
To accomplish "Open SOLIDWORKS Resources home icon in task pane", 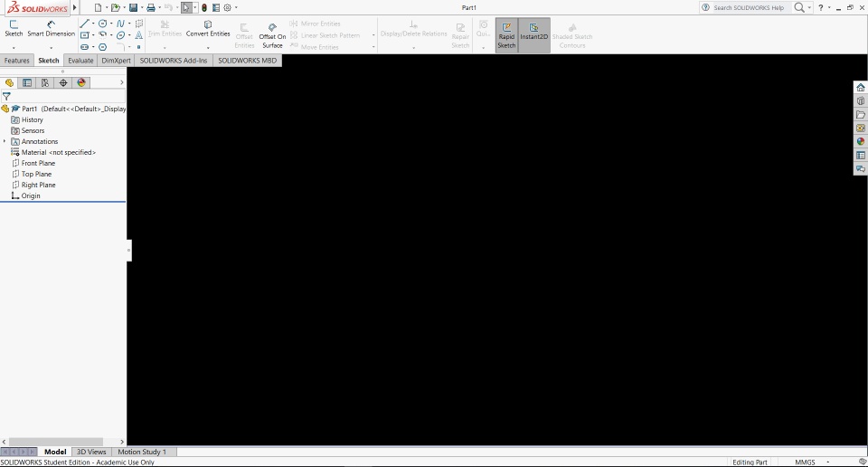I will tap(860, 88).
